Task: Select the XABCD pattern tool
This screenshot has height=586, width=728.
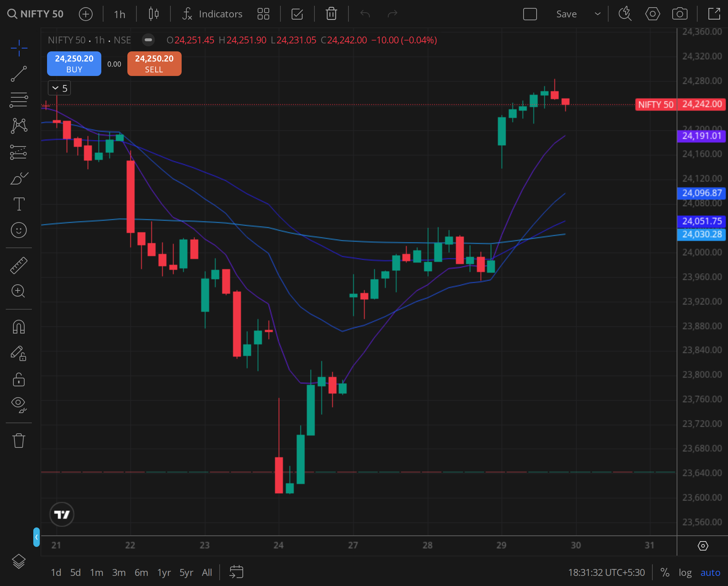Action: pyautogui.click(x=19, y=126)
